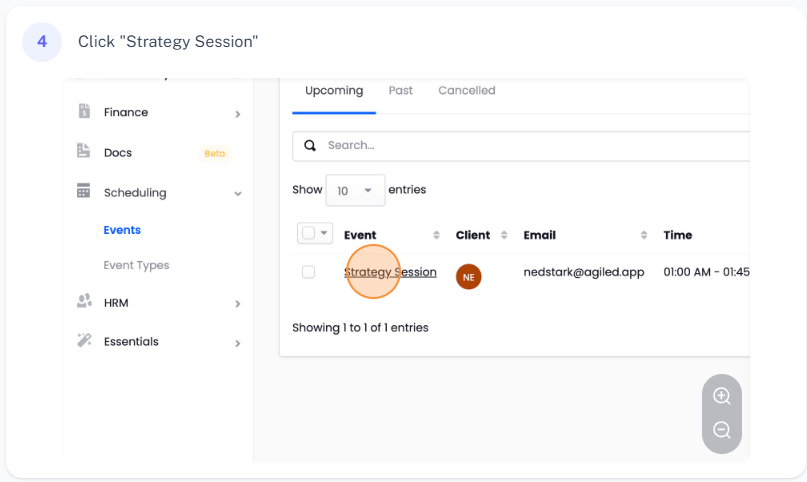Click the zoom out magnifier icon

click(721, 430)
